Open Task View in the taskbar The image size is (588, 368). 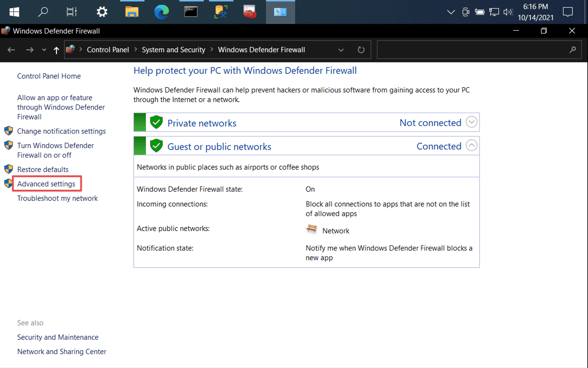click(x=71, y=12)
